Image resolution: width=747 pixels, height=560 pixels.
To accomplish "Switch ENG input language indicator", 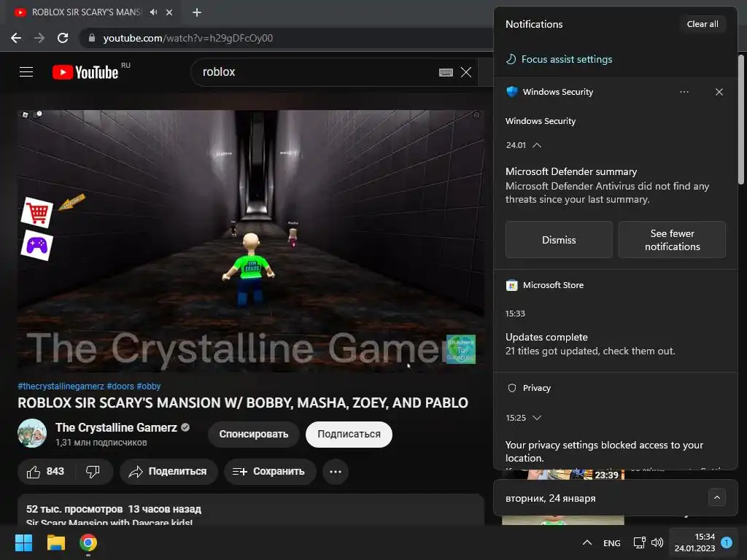I will (x=612, y=542).
